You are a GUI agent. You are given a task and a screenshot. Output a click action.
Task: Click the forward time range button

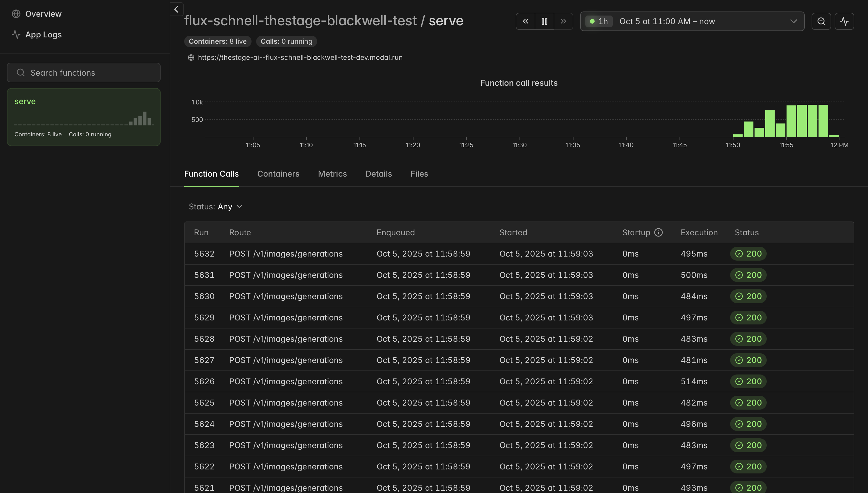563,21
